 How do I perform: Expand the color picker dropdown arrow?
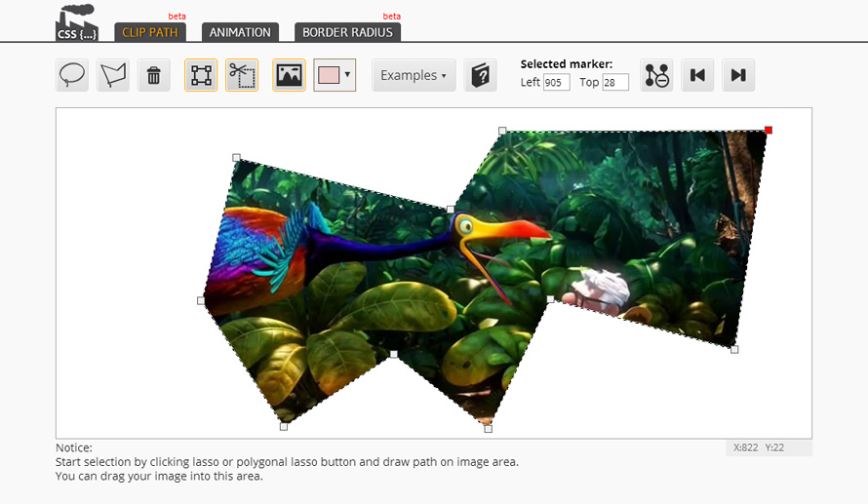coord(347,74)
